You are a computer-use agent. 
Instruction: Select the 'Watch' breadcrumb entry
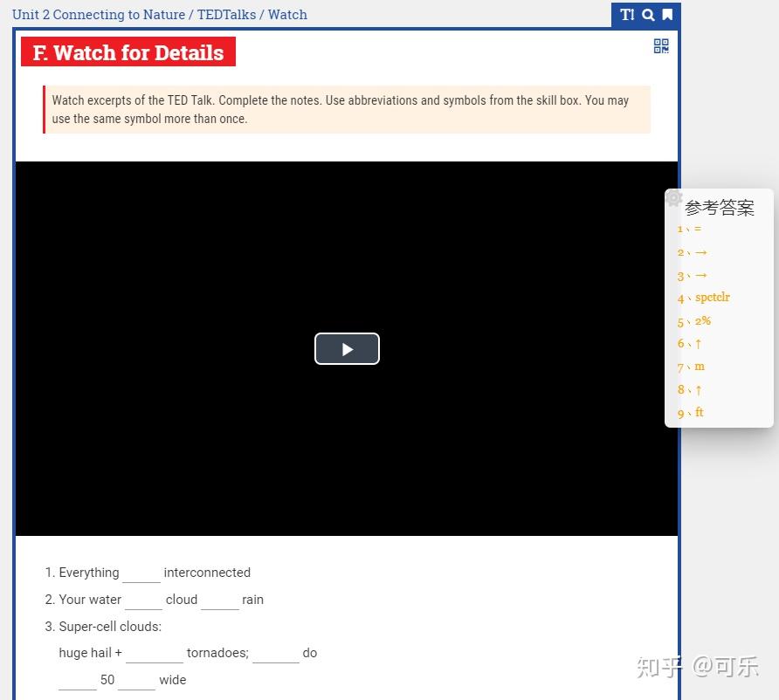289,14
